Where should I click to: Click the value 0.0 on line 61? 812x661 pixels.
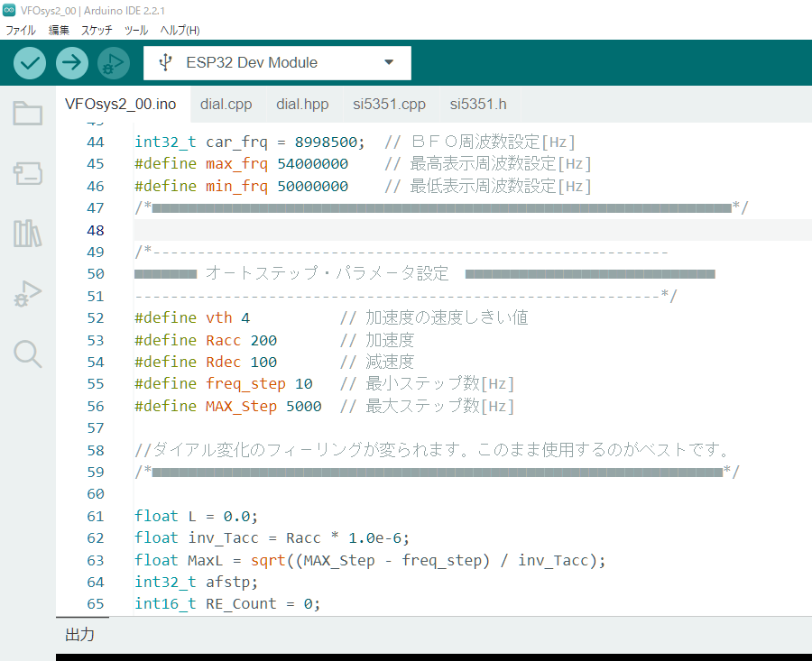coord(236,517)
